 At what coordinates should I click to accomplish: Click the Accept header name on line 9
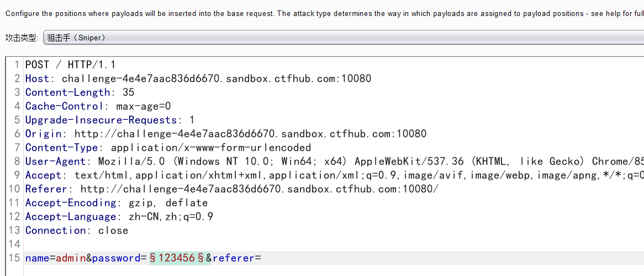click(x=43, y=175)
